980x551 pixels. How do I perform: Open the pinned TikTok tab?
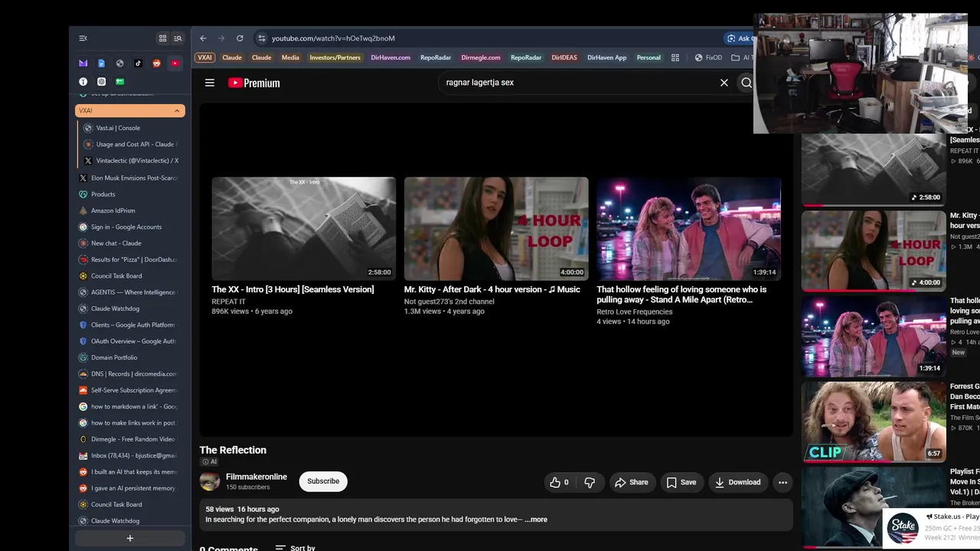click(x=138, y=64)
